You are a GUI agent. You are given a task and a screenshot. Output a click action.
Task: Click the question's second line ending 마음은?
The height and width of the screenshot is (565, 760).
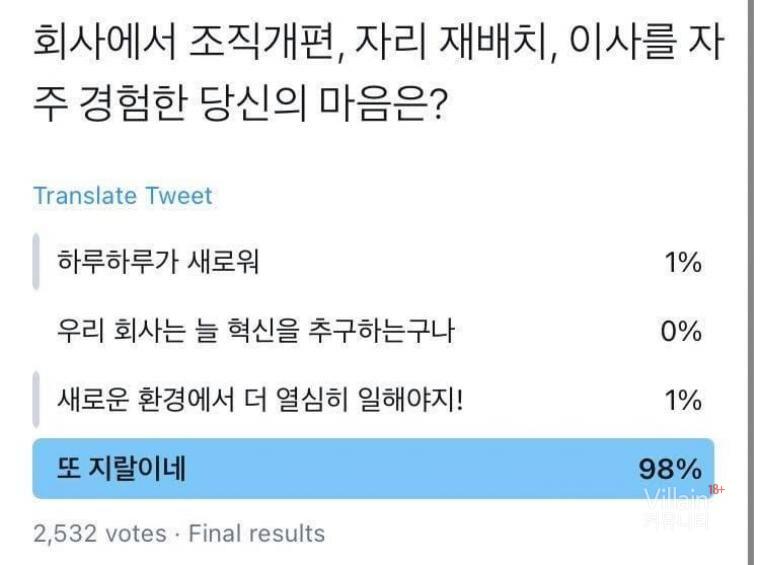click(x=240, y=104)
